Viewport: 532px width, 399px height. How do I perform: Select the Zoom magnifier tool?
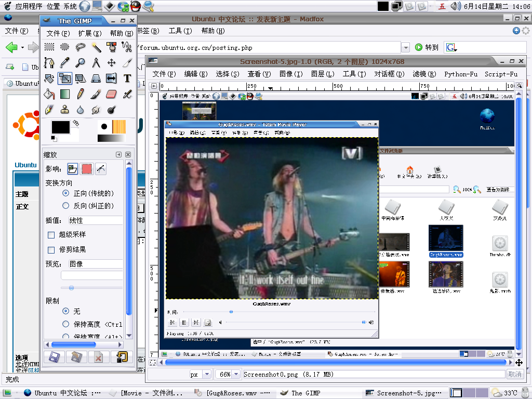point(81,63)
